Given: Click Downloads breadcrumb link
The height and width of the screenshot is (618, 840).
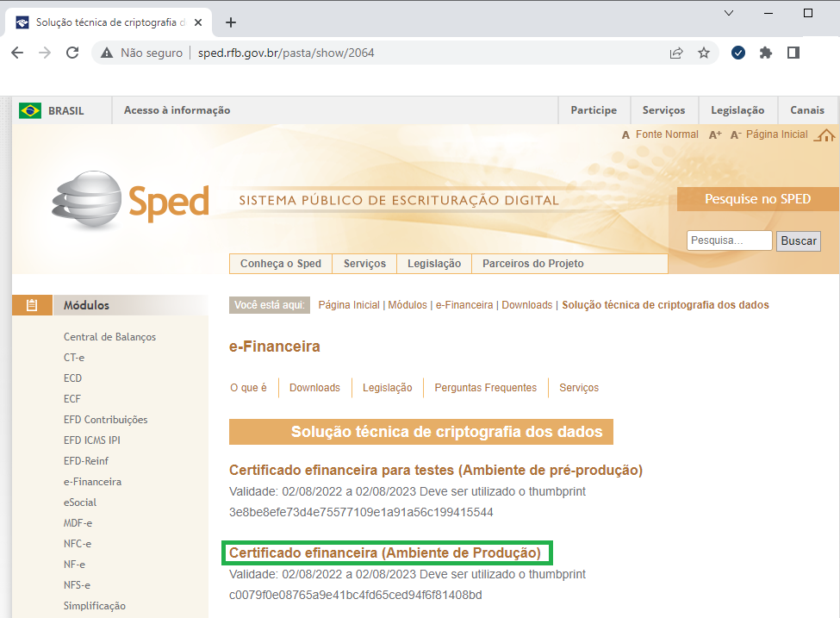Looking at the screenshot, I should click(526, 305).
